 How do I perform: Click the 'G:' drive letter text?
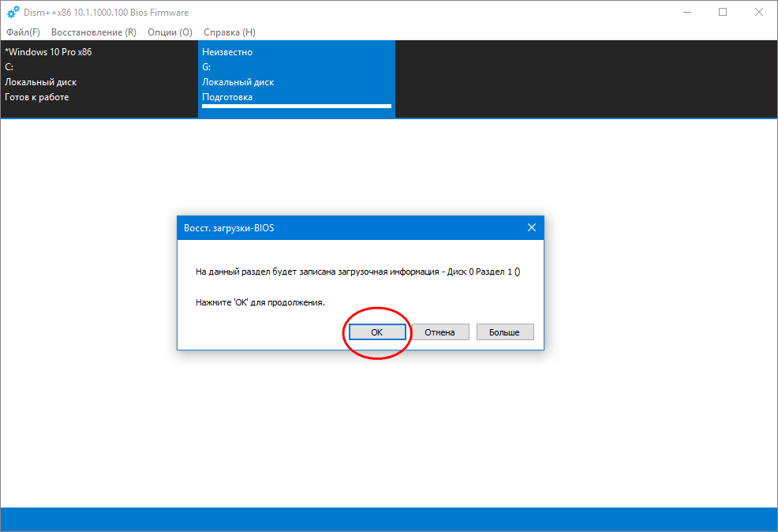(207, 67)
